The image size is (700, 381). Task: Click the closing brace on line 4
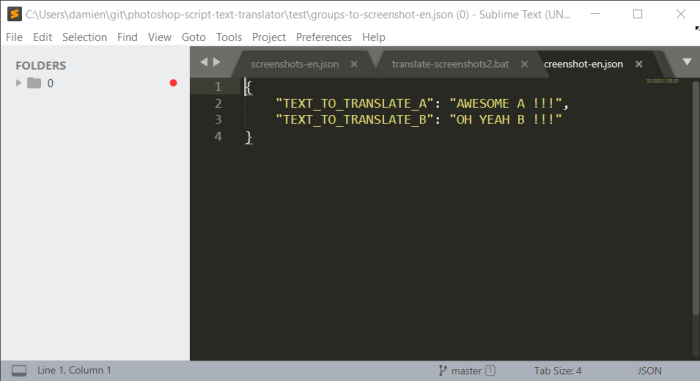pyautogui.click(x=249, y=137)
